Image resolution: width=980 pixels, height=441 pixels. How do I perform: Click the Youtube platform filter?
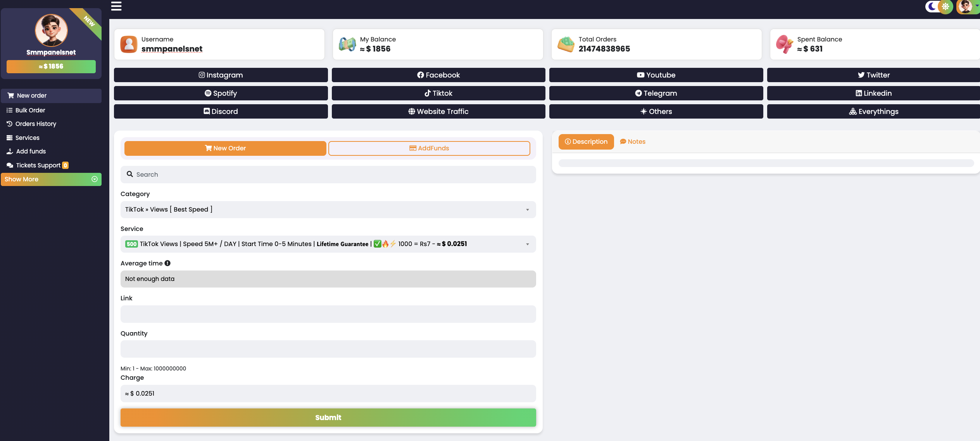point(656,75)
